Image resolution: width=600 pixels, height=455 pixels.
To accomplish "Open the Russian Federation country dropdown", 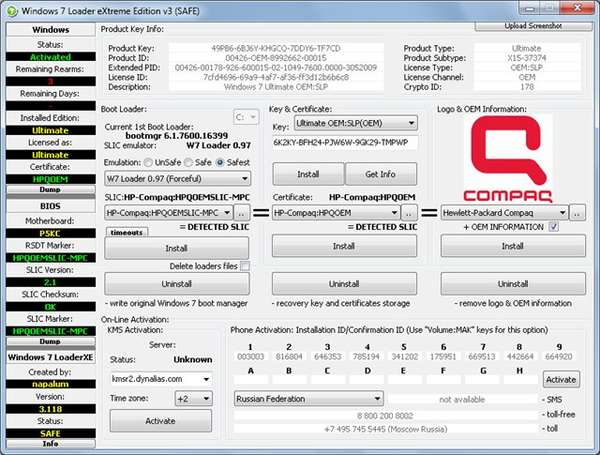I will pyautogui.click(x=308, y=399).
